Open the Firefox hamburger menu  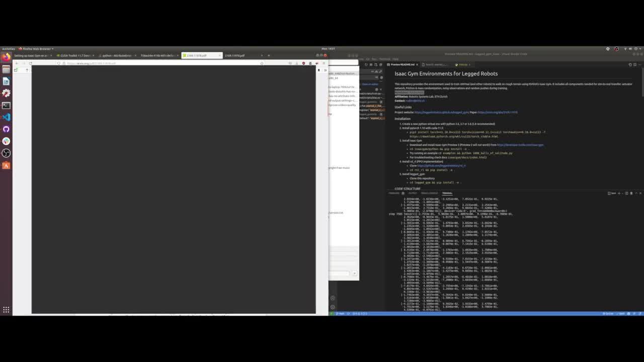tap(325, 63)
